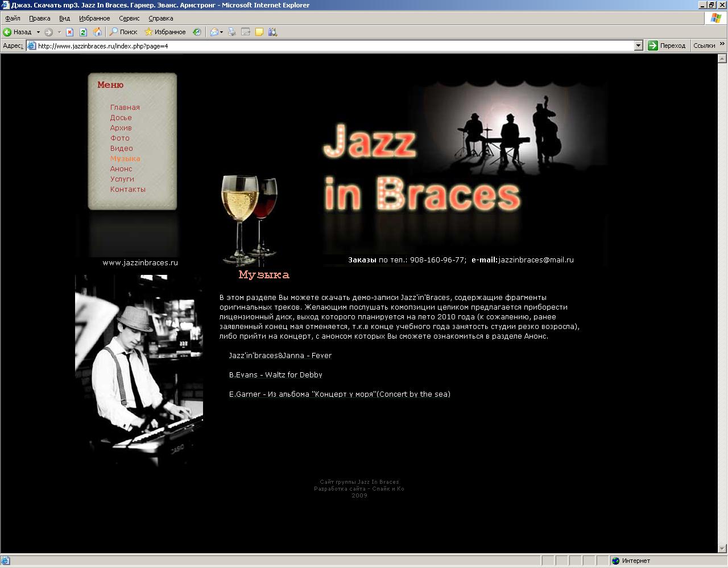Stop page loading with the red X icon

pyautogui.click(x=70, y=32)
